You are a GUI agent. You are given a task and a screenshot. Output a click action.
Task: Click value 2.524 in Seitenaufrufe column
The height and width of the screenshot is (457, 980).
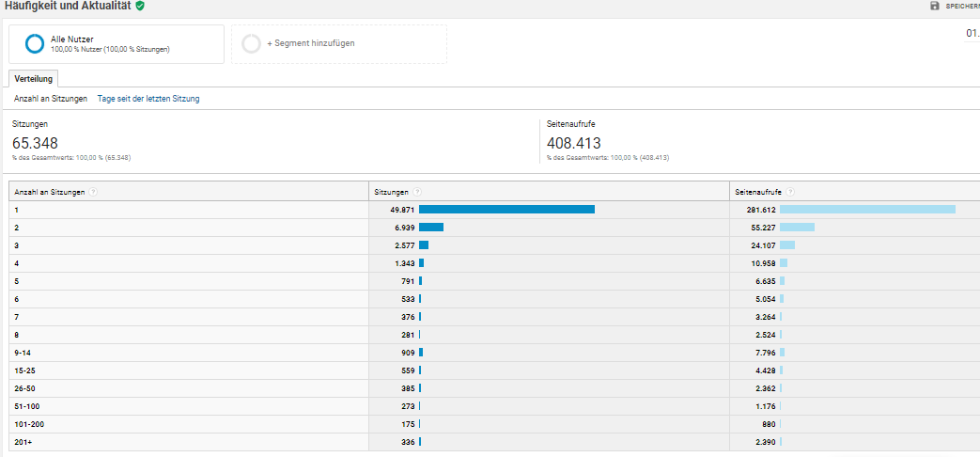[x=766, y=335]
